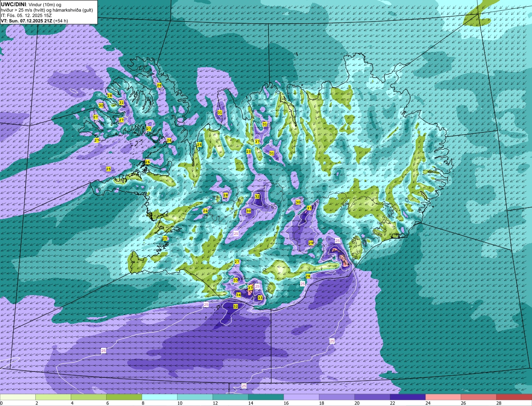The image size is (532, 406).
Task: Select the legend tick label "8"
Action: [143, 403]
